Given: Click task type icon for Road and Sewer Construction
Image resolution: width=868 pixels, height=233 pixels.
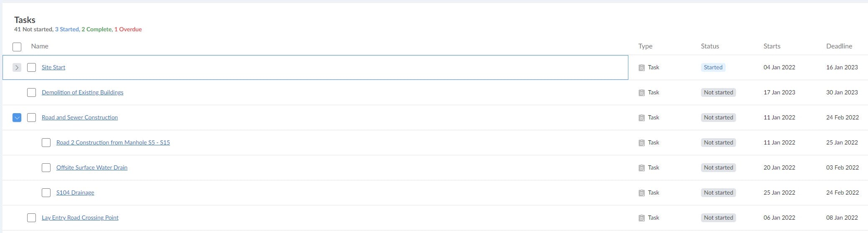Looking at the screenshot, I should (x=642, y=118).
